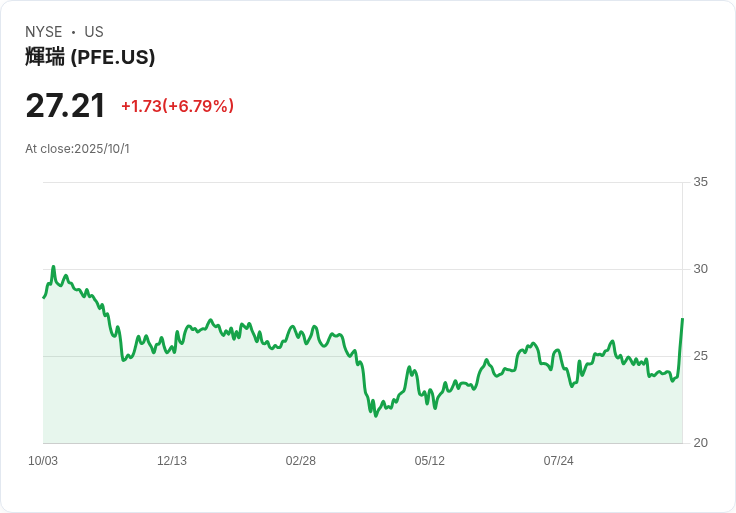Click the chart's highest peak above 30
Screen dimensions: 736x513
pos(53,267)
